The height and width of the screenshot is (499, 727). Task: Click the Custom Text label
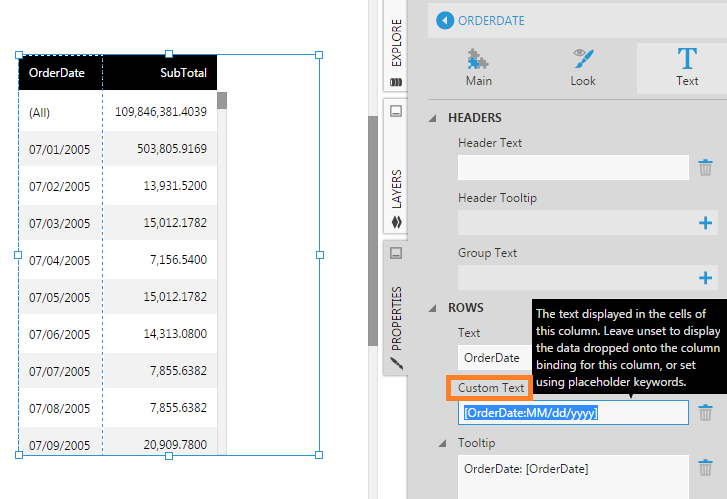pos(491,388)
